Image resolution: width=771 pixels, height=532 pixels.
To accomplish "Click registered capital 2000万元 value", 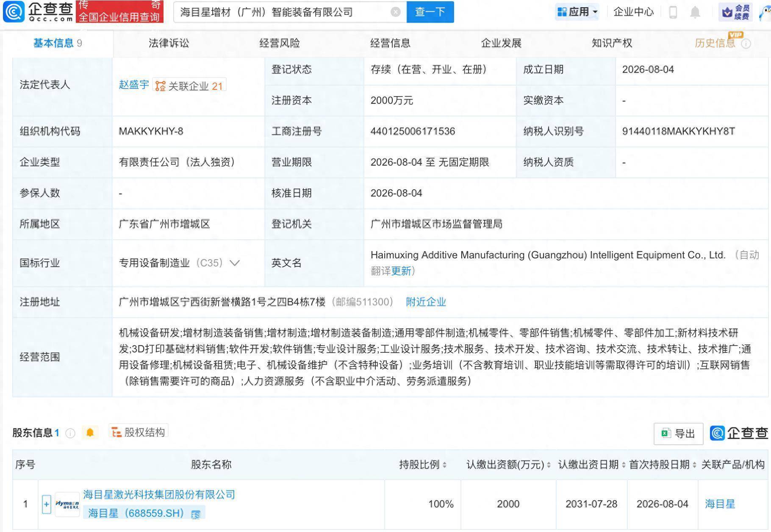I will click(x=391, y=100).
